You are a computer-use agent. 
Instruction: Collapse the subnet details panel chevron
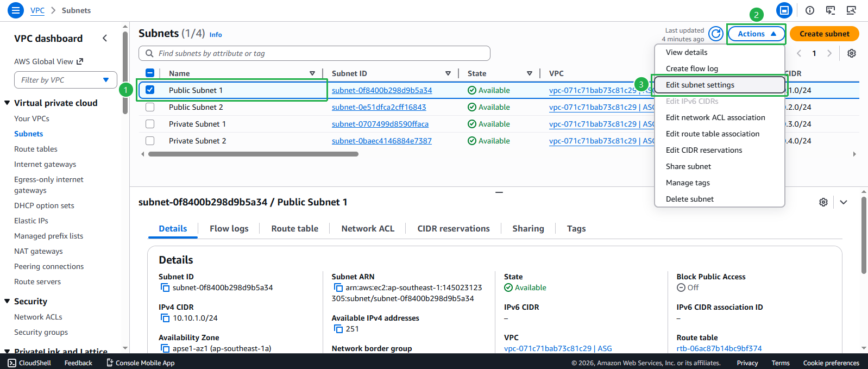844,202
